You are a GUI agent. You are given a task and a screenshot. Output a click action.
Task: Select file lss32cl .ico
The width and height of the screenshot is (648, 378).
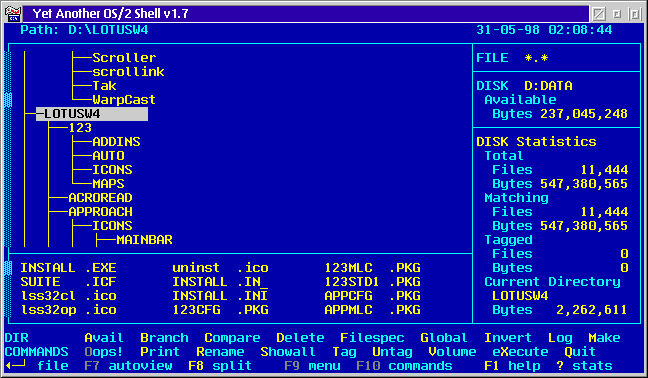click(x=68, y=296)
